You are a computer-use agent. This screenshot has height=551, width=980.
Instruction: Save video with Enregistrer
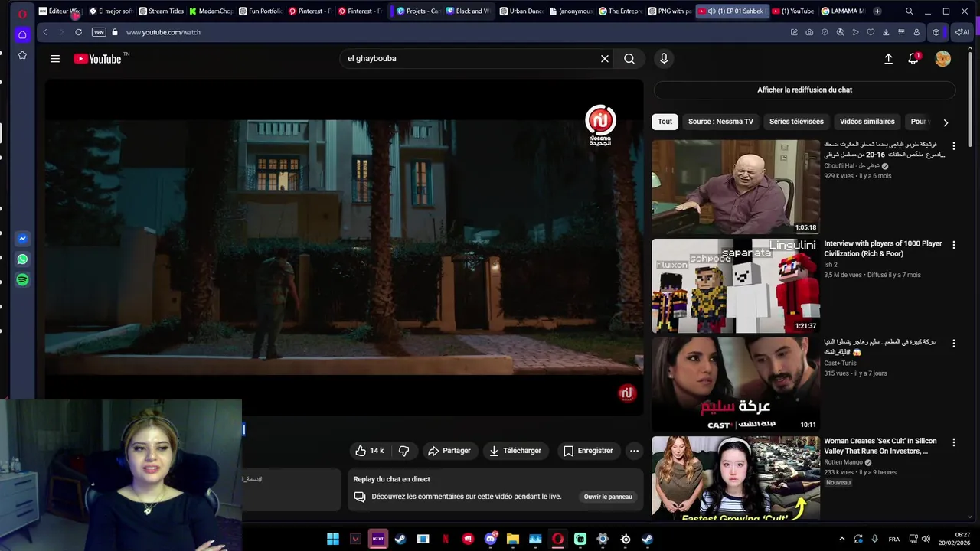pyautogui.click(x=588, y=451)
